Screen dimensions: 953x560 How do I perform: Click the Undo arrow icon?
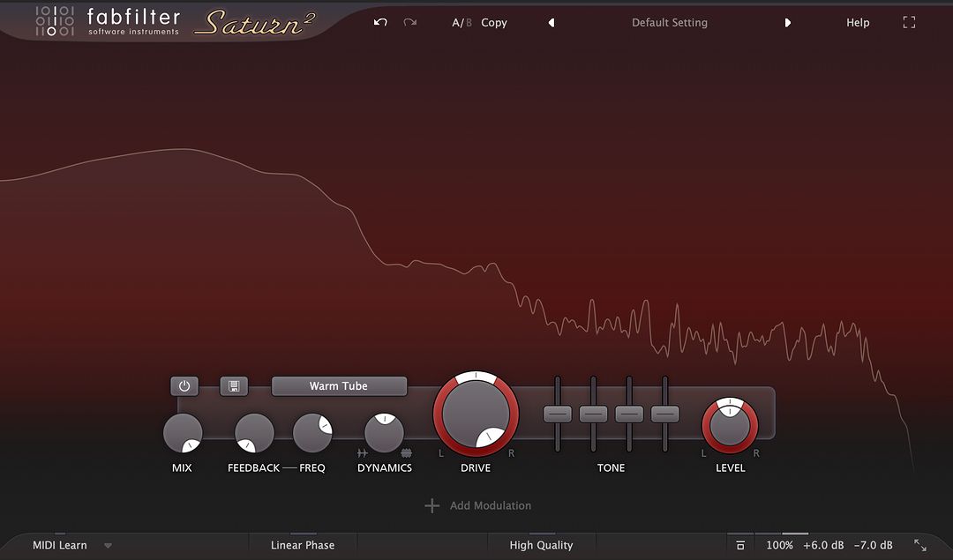[380, 22]
